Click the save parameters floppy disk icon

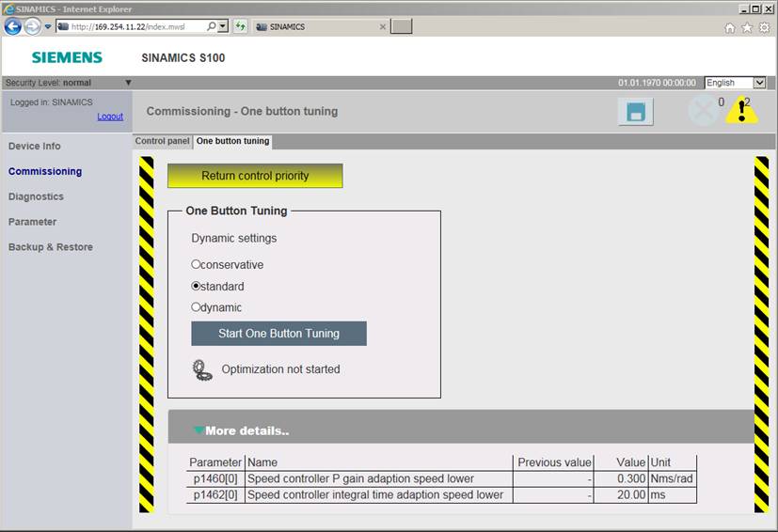click(x=636, y=111)
